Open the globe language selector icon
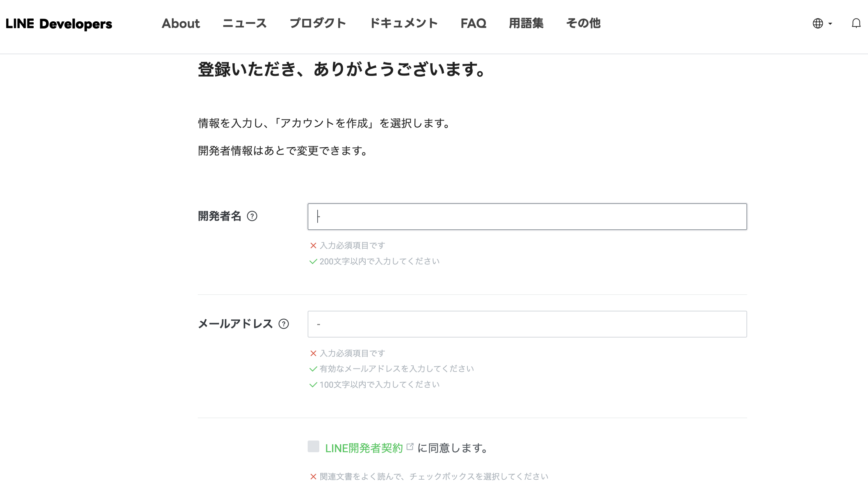This screenshot has height=491, width=868. click(x=817, y=23)
